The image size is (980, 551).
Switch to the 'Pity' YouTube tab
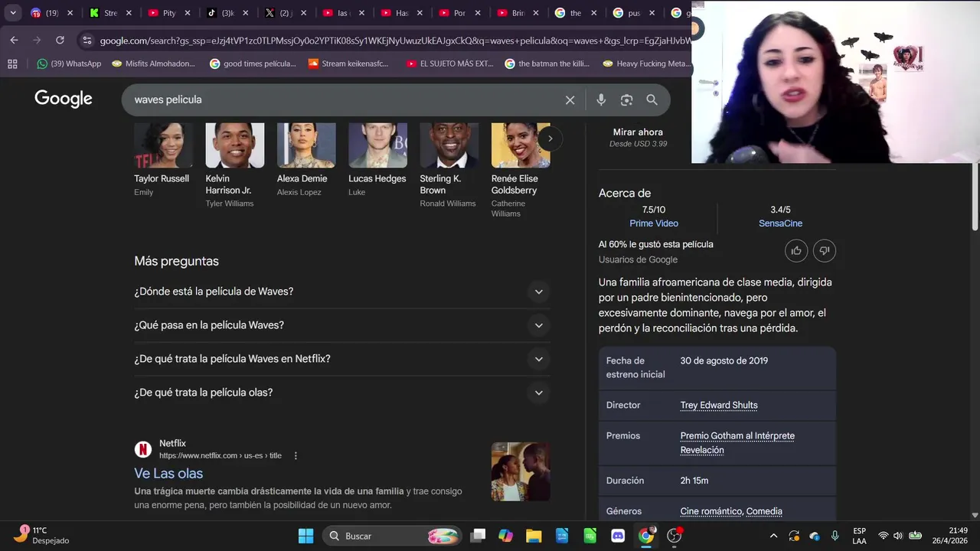click(x=168, y=13)
